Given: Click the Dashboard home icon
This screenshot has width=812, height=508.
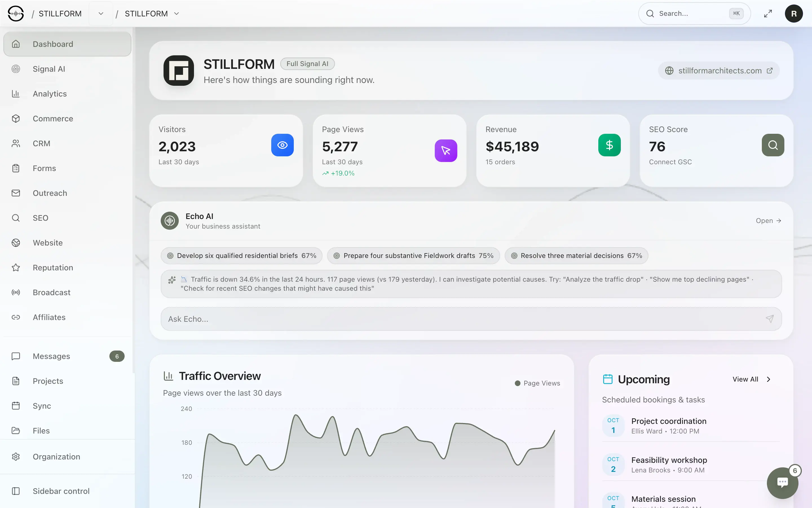Looking at the screenshot, I should click(x=16, y=44).
